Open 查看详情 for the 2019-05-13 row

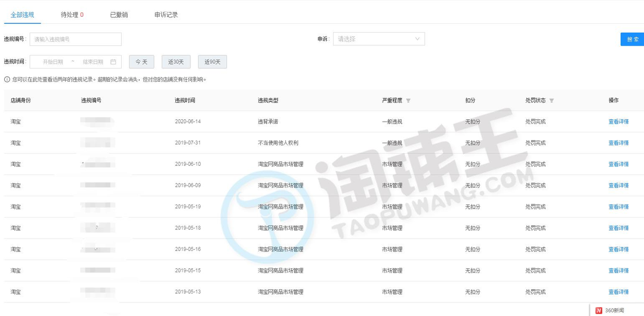click(618, 292)
